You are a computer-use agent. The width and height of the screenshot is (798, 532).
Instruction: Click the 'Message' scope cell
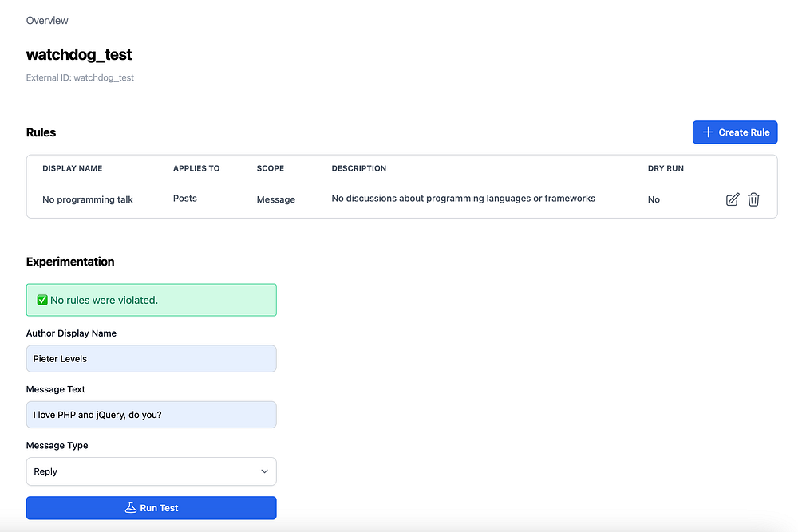pyautogui.click(x=276, y=199)
